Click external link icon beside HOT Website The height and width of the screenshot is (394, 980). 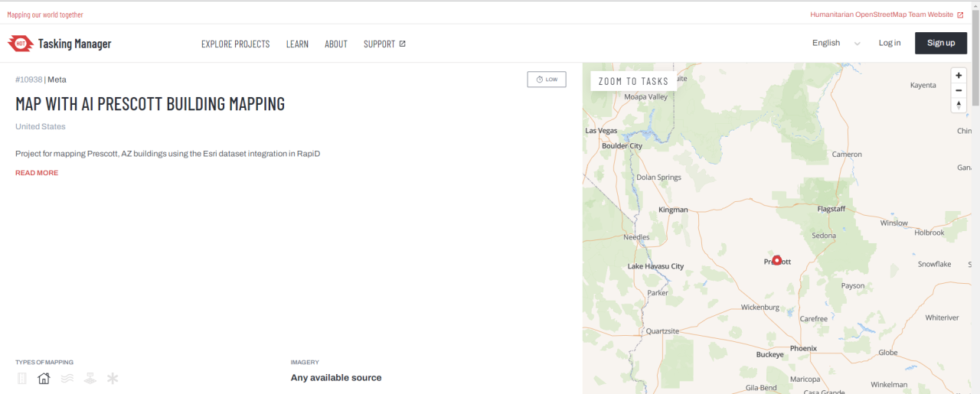pos(960,15)
